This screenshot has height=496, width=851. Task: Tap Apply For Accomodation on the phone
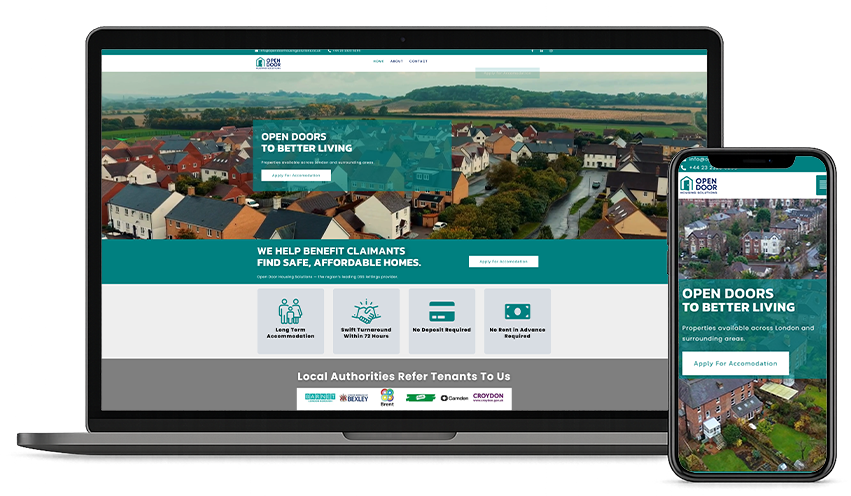point(735,363)
